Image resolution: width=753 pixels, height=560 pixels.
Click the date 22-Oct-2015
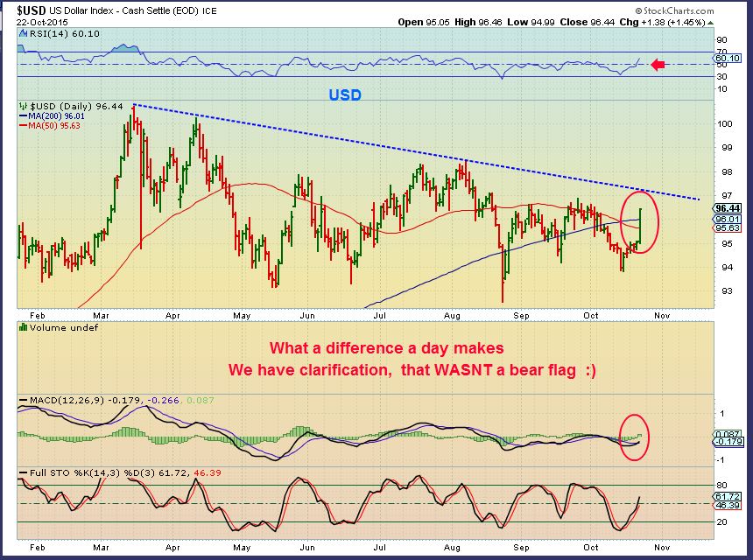42,23
